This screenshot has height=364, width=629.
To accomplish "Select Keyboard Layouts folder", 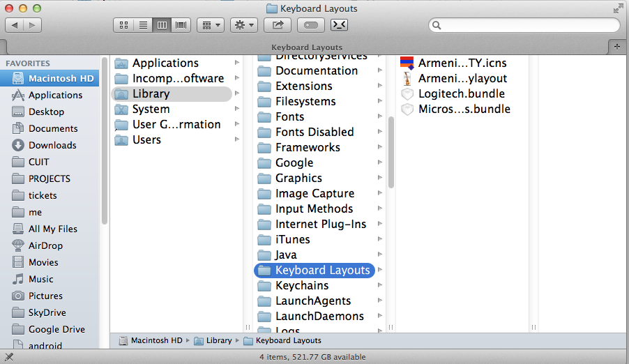I will click(x=314, y=270).
